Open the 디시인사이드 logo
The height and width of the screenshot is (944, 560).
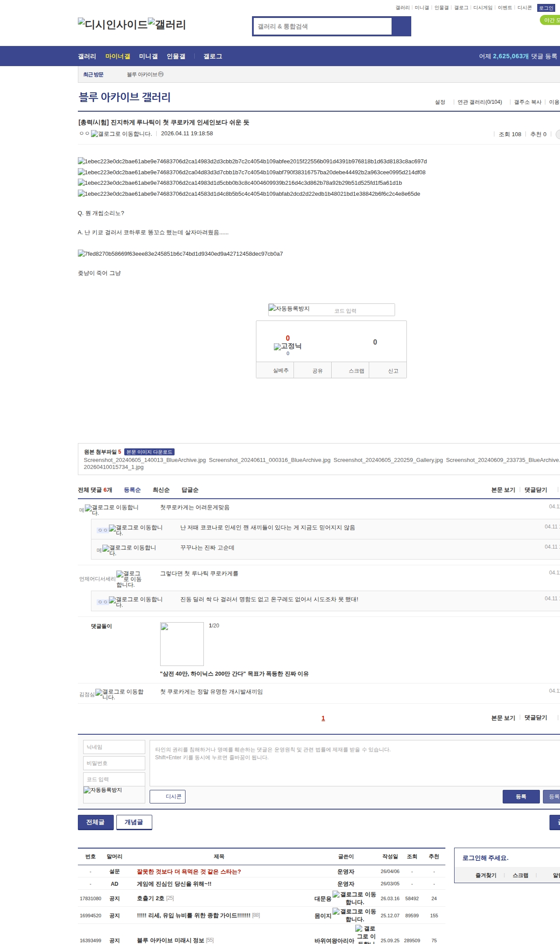click(x=113, y=25)
